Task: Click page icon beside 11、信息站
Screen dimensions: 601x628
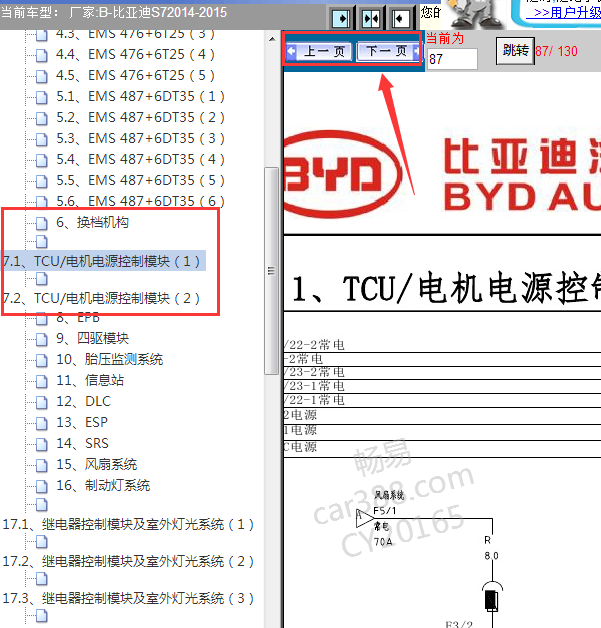Action: coord(42,381)
